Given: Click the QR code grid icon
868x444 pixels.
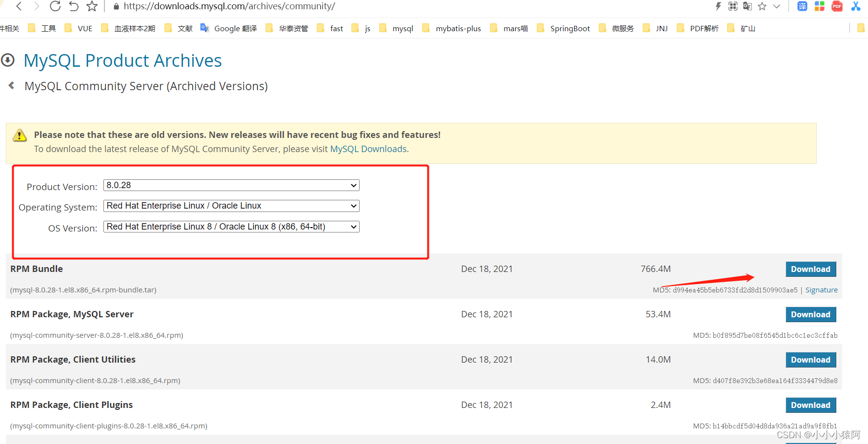Looking at the screenshot, I should pos(732,6).
